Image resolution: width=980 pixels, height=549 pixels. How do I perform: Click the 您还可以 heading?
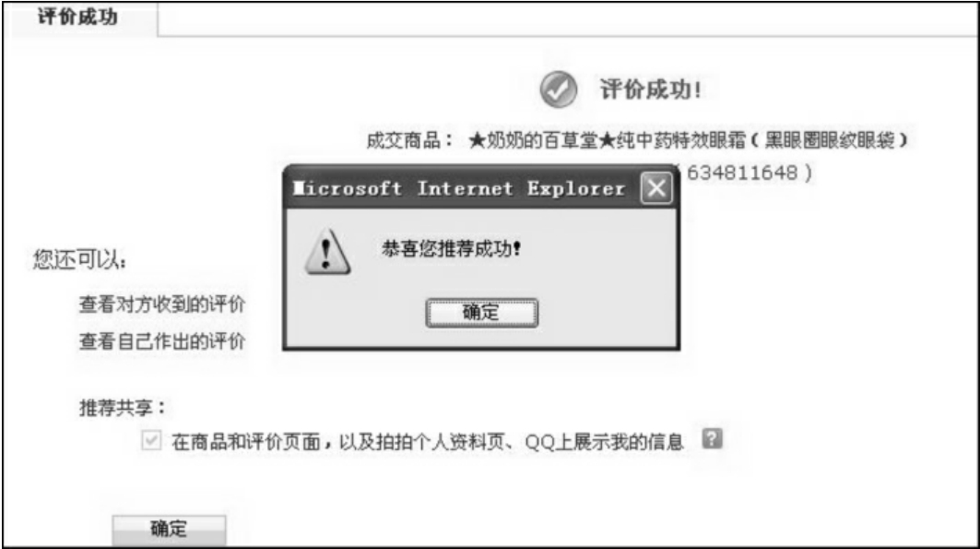coord(79,259)
